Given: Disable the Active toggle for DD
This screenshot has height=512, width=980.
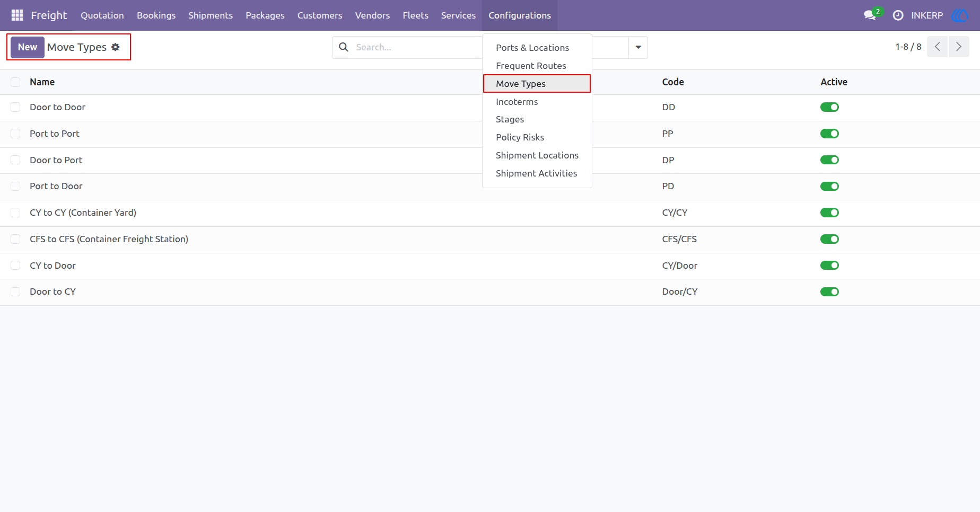Looking at the screenshot, I should coord(829,107).
